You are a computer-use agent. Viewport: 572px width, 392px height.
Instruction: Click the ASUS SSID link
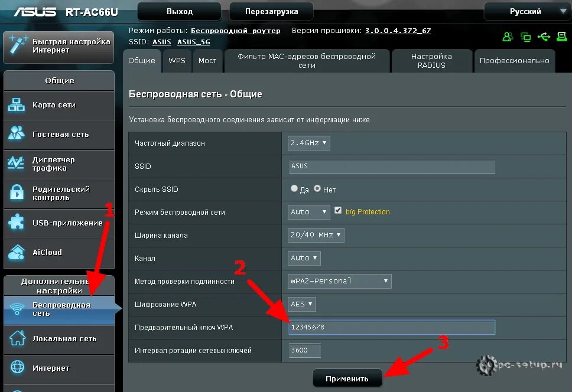point(161,42)
